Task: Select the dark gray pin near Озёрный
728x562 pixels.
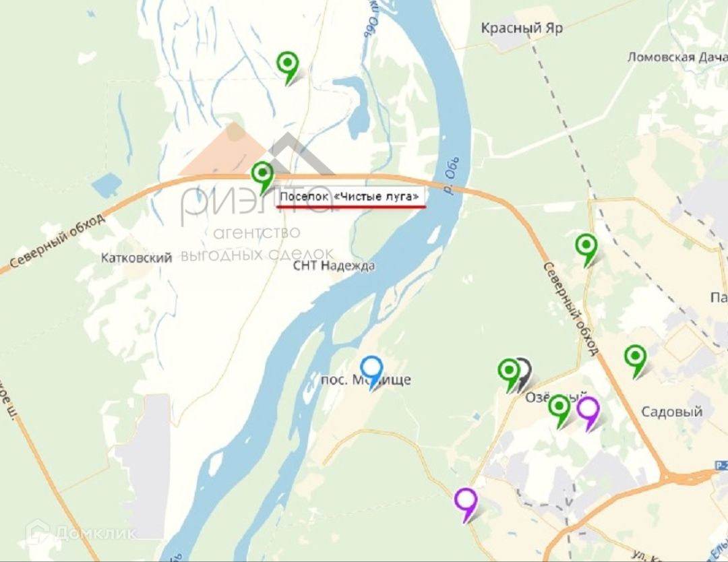Action: 524,373
